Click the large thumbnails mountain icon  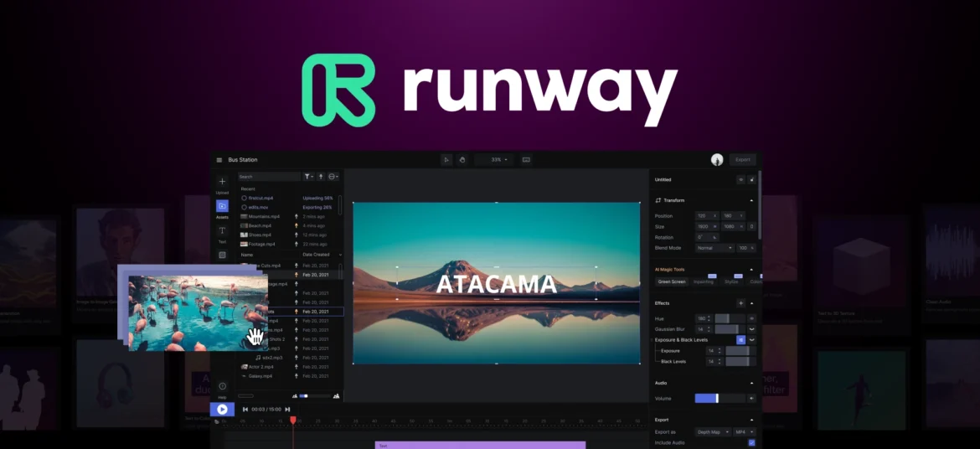[x=336, y=396]
